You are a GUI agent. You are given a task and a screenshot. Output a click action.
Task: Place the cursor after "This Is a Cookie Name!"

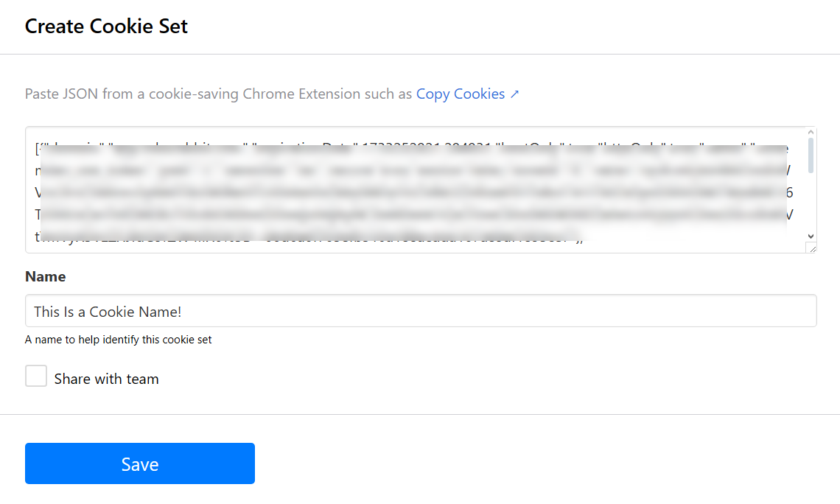[182, 312]
